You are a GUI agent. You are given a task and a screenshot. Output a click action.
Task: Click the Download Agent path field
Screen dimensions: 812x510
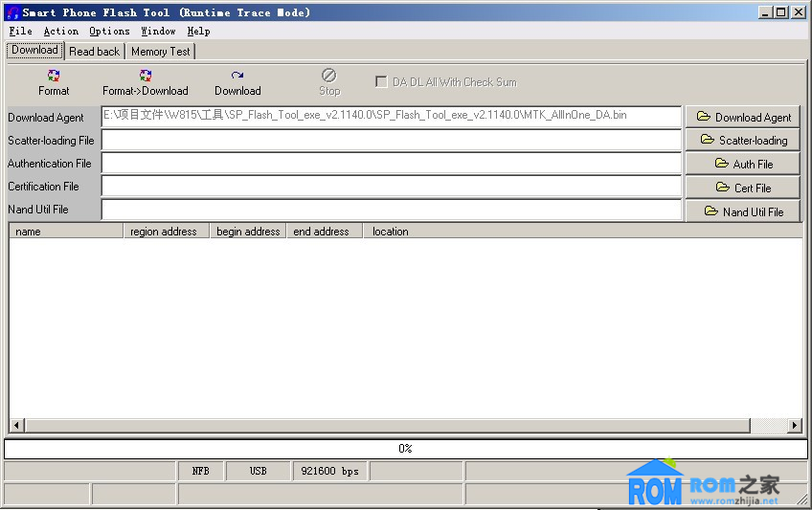[x=392, y=117]
